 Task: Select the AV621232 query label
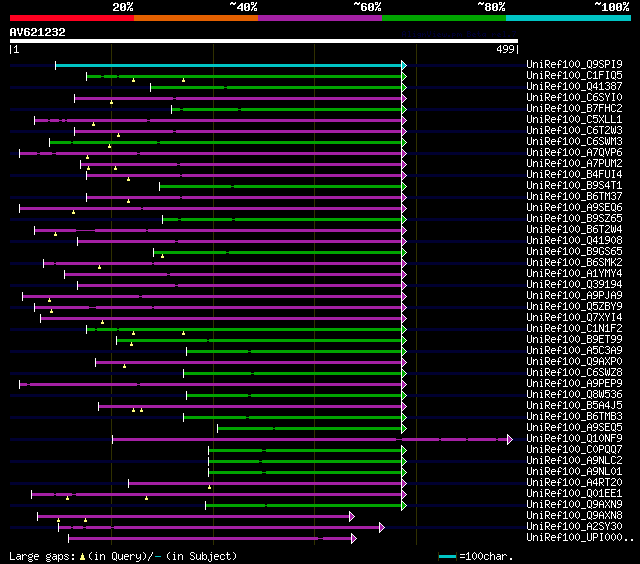tap(38, 32)
